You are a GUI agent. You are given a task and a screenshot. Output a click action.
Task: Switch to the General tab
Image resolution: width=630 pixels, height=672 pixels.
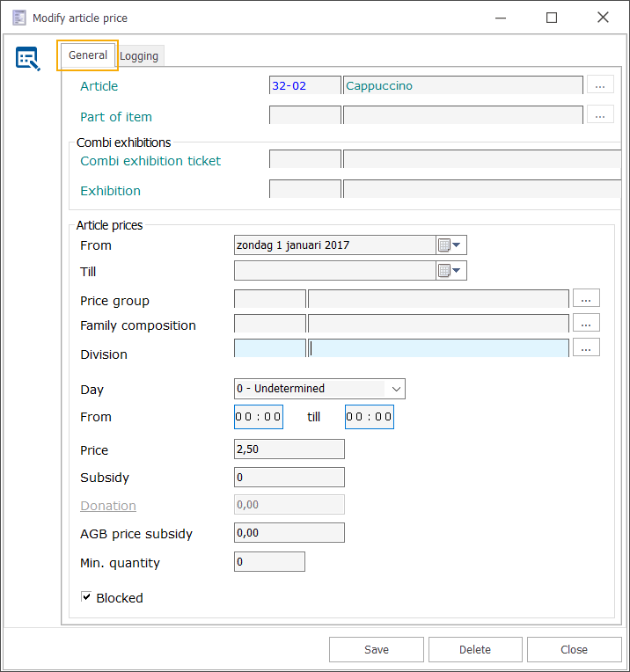pyautogui.click(x=88, y=55)
